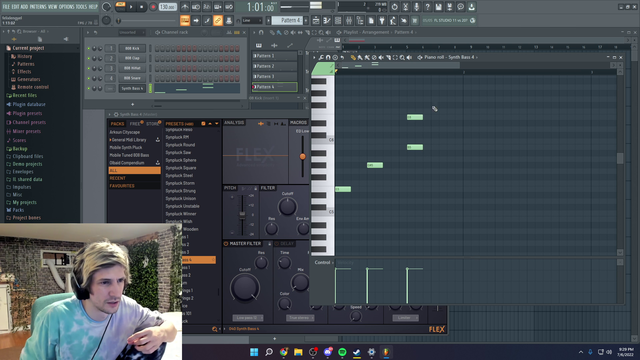Select Pattern 1 in the picker
This screenshot has height=360, width=640.
[274, 56]
